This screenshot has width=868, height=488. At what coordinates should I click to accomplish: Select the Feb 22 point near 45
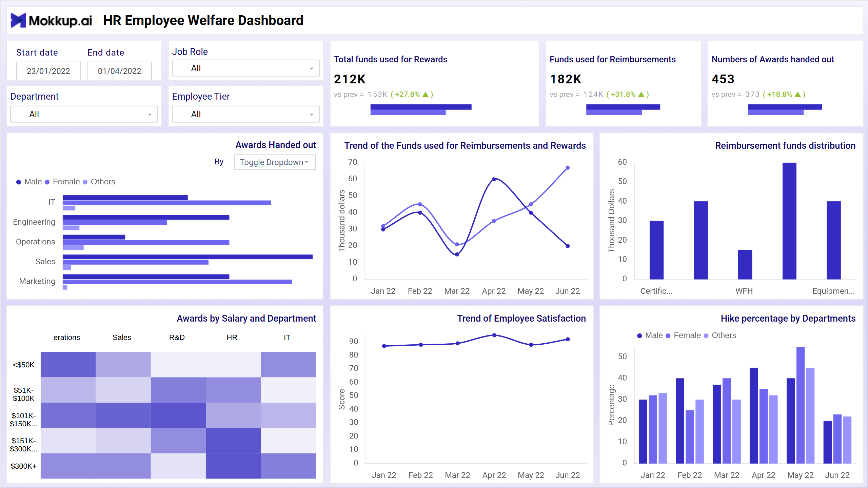pos(420,204)
